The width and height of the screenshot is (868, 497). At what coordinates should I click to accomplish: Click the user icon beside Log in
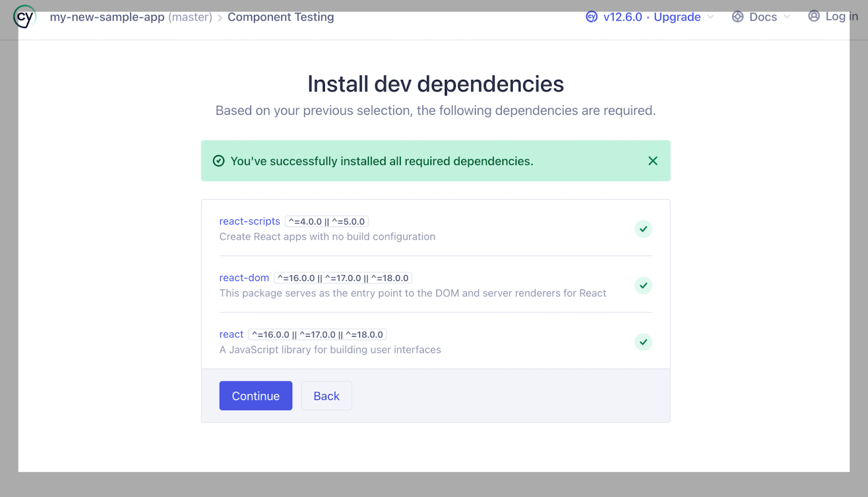point(813,16)
